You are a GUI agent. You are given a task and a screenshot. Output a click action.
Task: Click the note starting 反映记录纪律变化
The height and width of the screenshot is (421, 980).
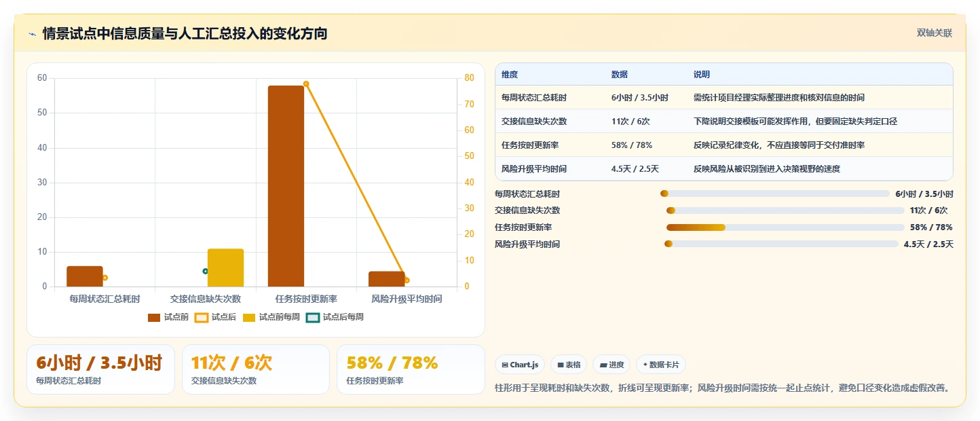click(x=779, y=145)
